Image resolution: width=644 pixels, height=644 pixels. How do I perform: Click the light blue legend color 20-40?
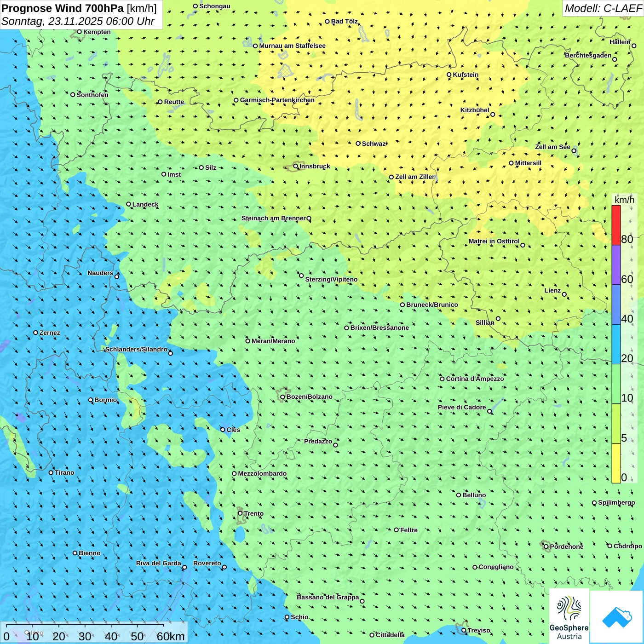tap(616, 345)
